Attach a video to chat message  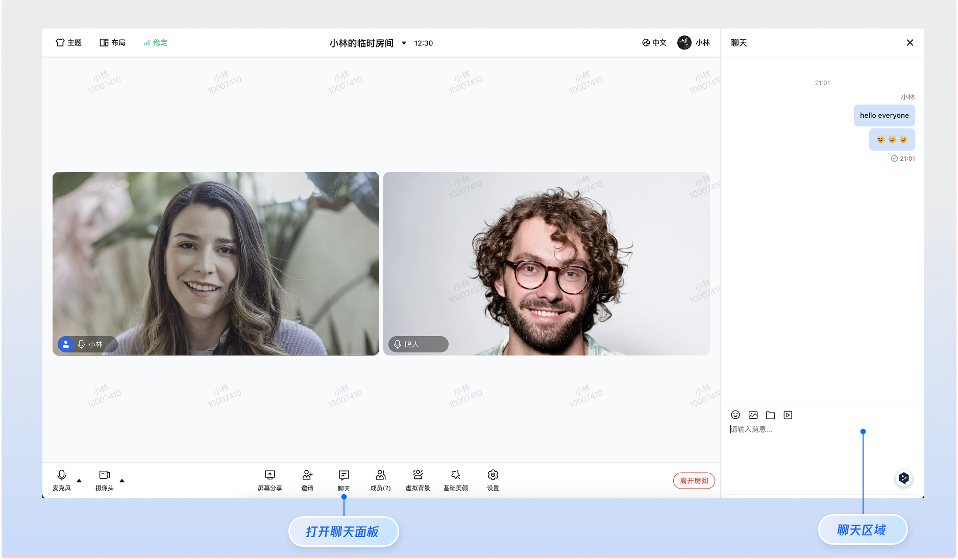[x=788, y=415]
